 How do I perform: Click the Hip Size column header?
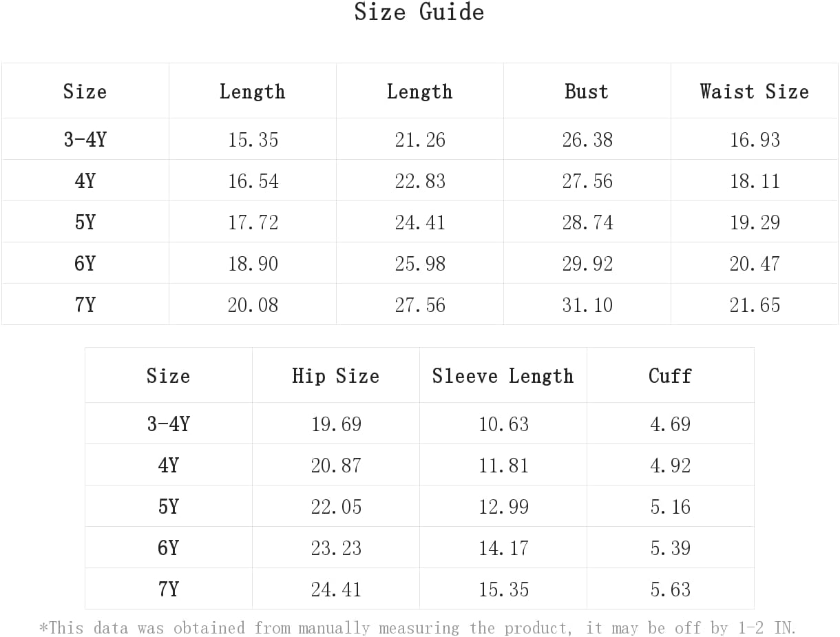[x=335, y=376]
